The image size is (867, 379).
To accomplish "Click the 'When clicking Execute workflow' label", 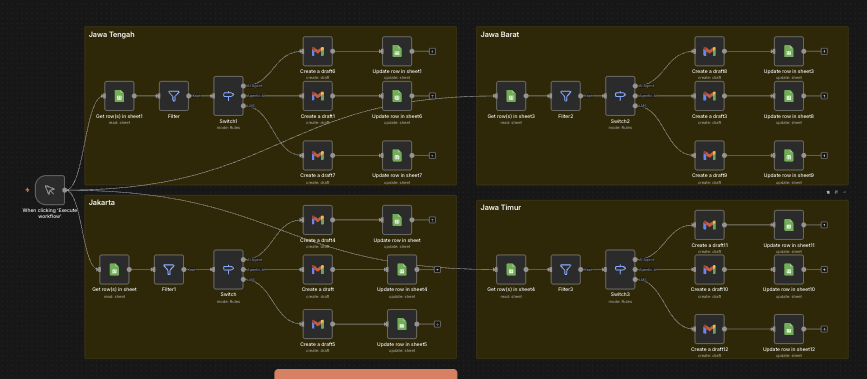I will tap(50, 213).
